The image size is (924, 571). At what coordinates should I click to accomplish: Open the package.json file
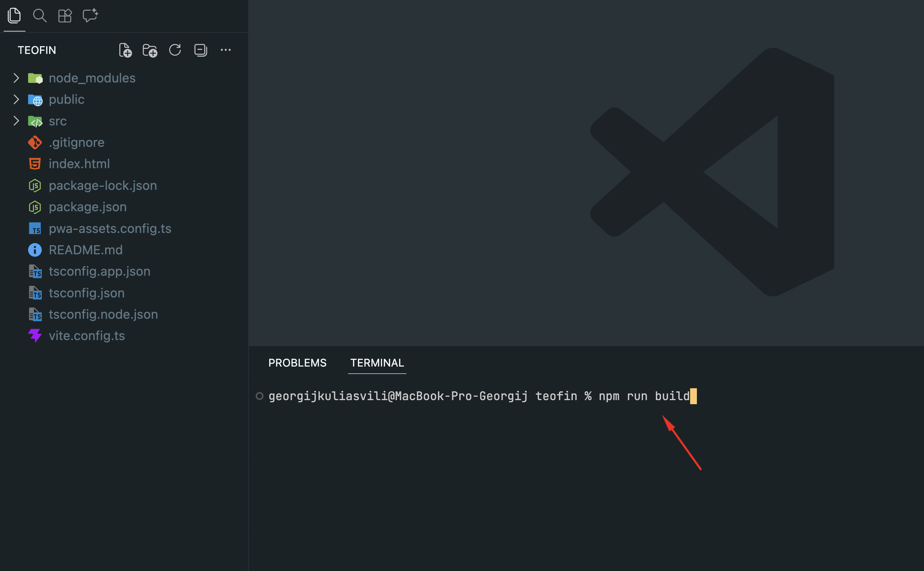click(x=87, y=207)
